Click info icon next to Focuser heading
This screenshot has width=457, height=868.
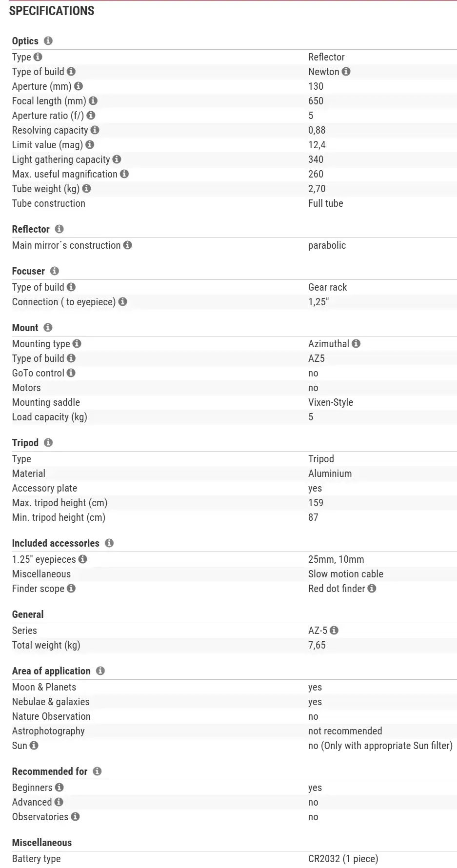54,271
